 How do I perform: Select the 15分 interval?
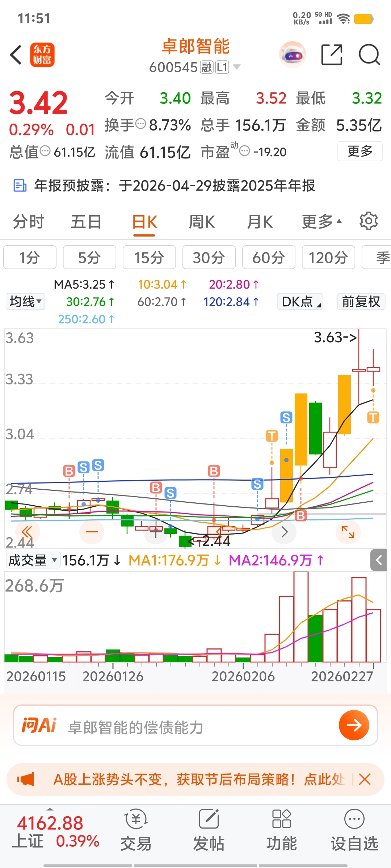[x=149, y=257]
